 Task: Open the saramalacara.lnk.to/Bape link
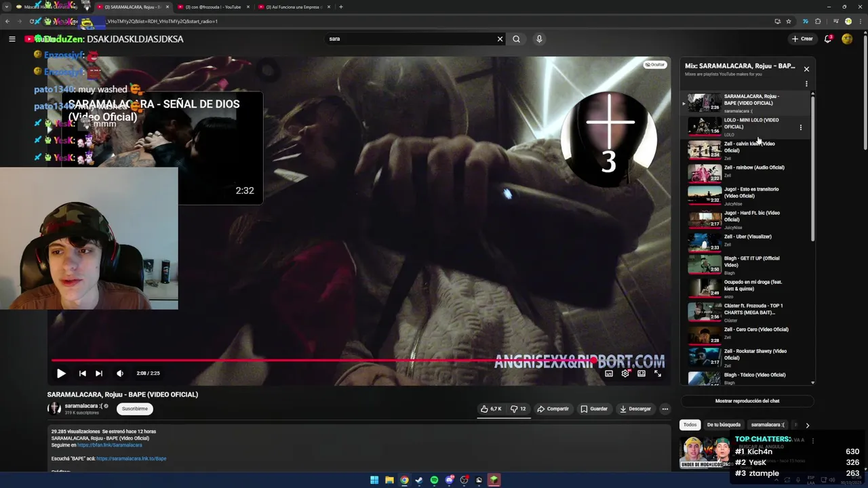[x=132, y=459]
